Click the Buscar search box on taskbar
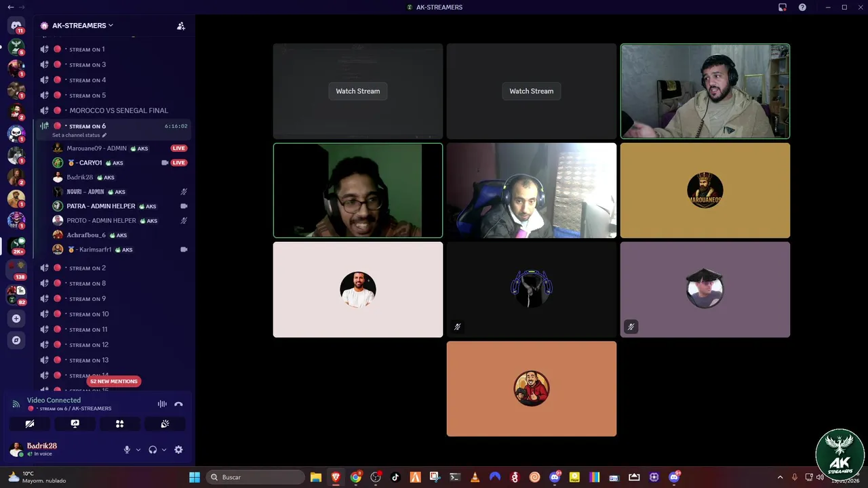The width and height of the screenshot is (868, 488). click(255, 477)
